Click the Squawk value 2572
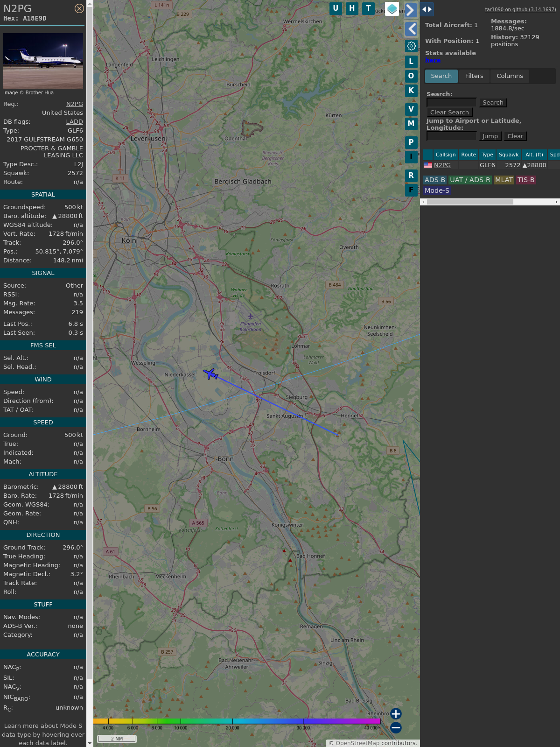The image size is (560, 747). [x=75, y=173]
